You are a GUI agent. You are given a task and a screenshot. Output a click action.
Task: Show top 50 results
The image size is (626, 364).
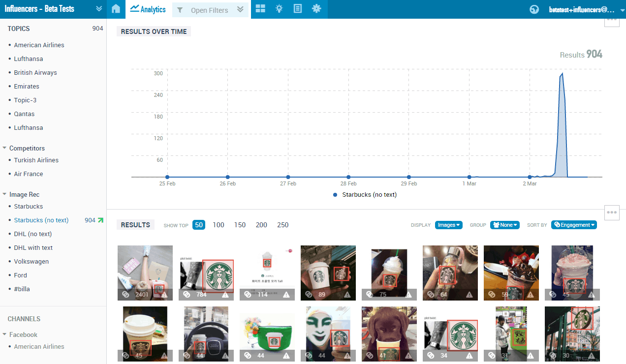point(199,225)
